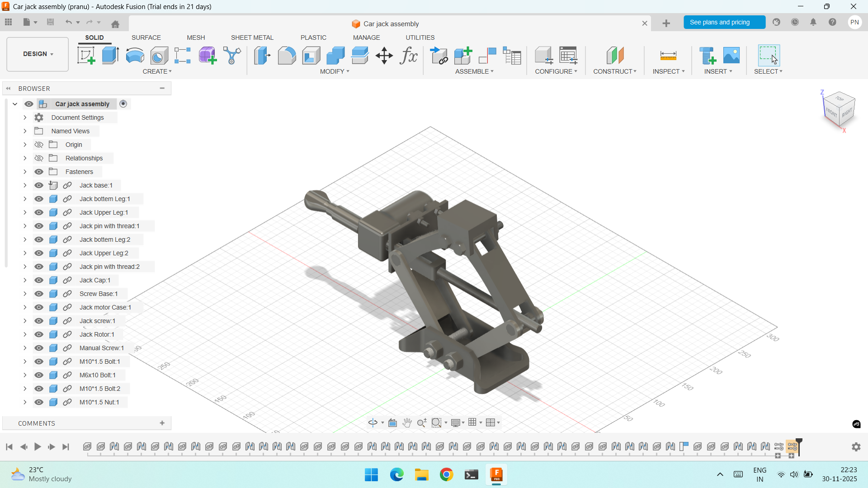
Task: Switch to the SURFACE tab
Action: click(146, 38)
